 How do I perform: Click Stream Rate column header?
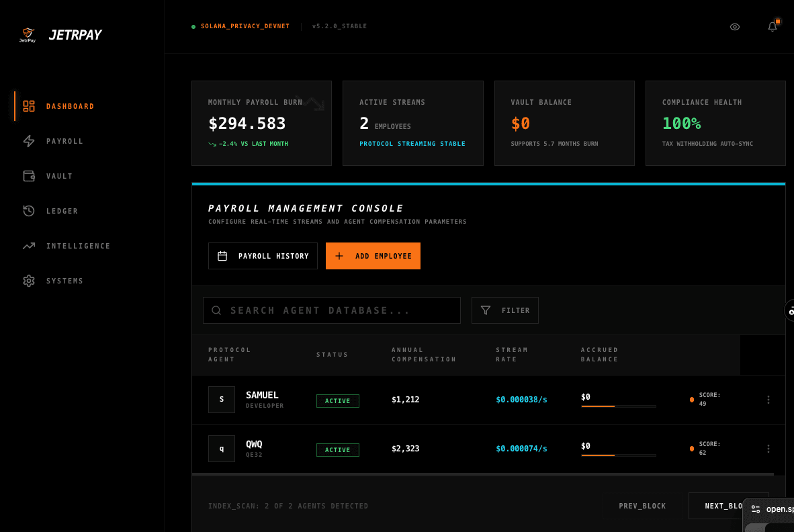511,354
